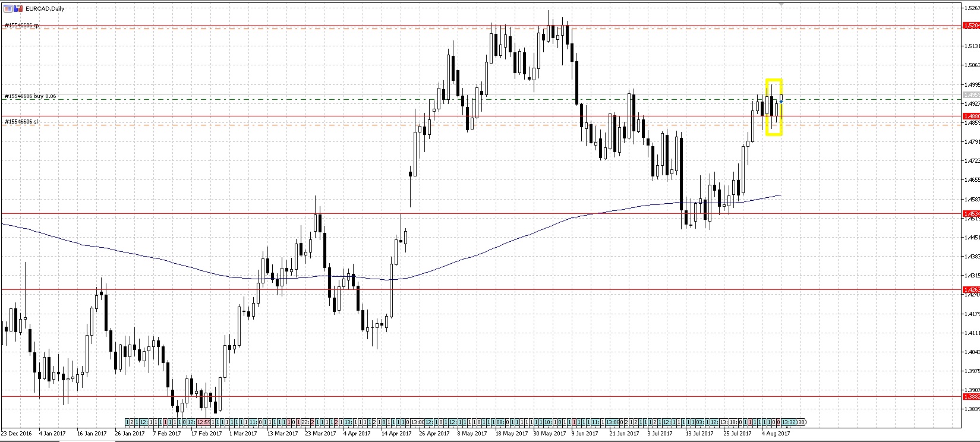Click the 4 Jan 2017 date label

[x=53, y=433]
